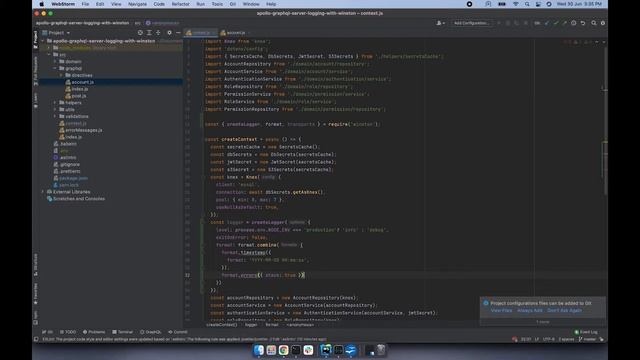The height and width of the screenshot is (360, 640).
Task: Open the Navigate menu
Action: click(x=137, y=4)
